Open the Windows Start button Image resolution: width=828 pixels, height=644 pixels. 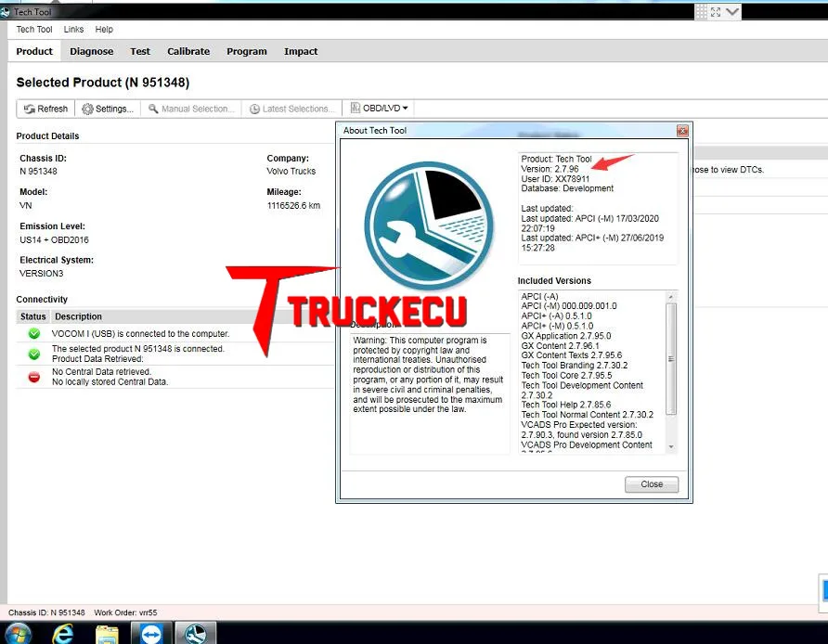tap(19, 634)
